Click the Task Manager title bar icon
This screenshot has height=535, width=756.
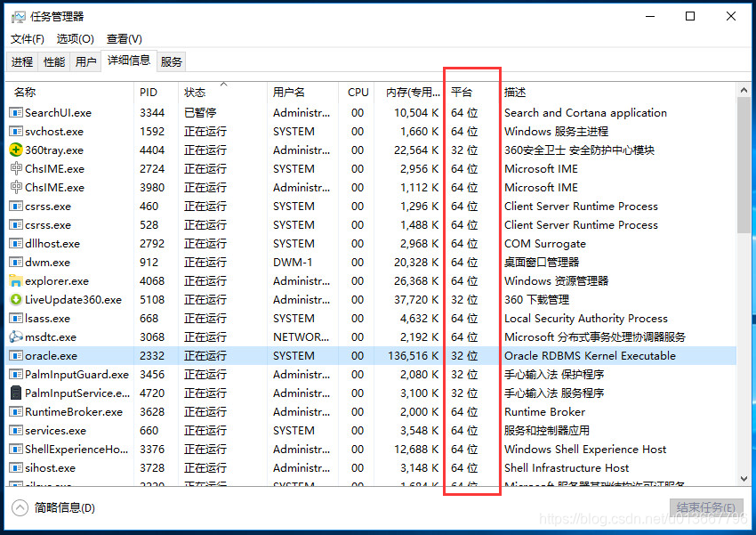(x=19, y=17)
